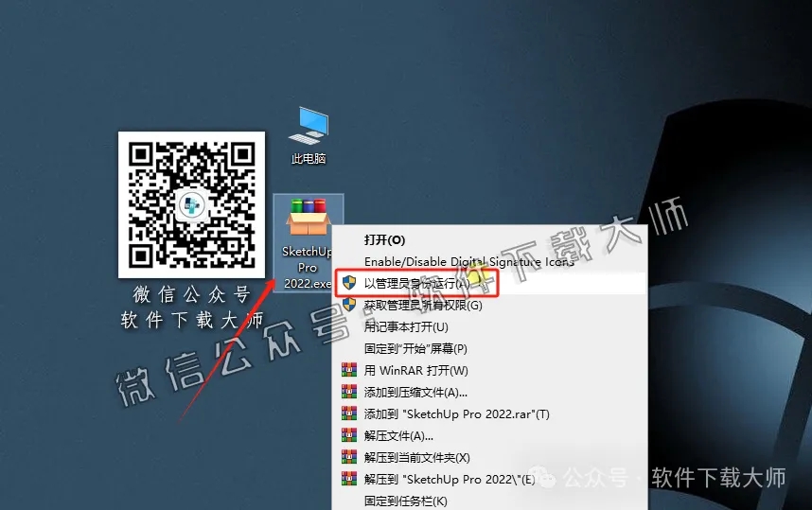
Task: Click the shield icon beside 以管理员身份运行
Action: pyautogui.click(x=349, y=283)
